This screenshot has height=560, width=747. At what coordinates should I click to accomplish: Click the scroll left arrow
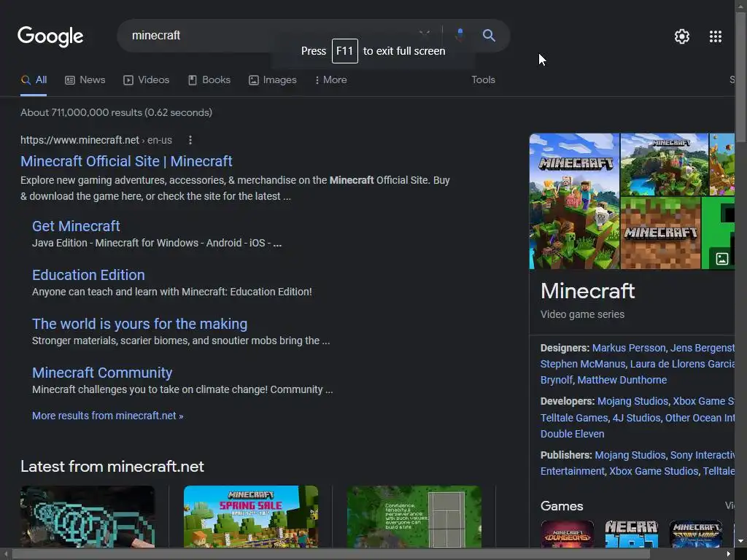tap(5, 554)
